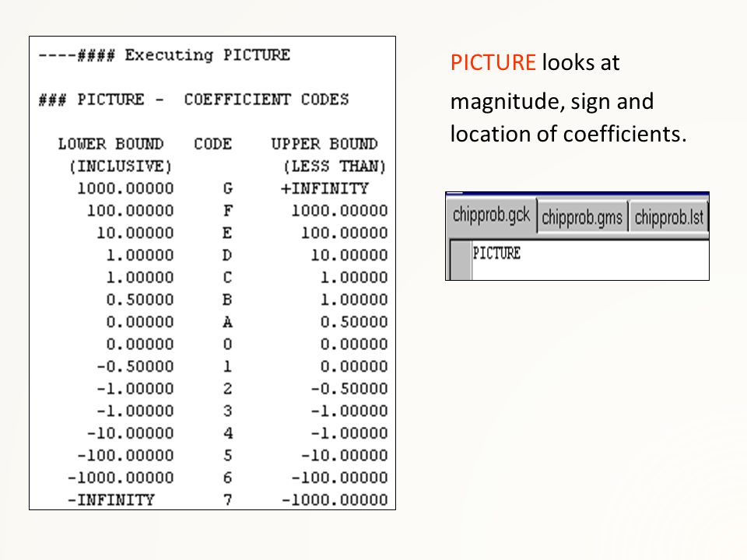Click lower bound 0.50000 in row B
Viewport: 747px width, 560px height.
[x=139, y=299]
